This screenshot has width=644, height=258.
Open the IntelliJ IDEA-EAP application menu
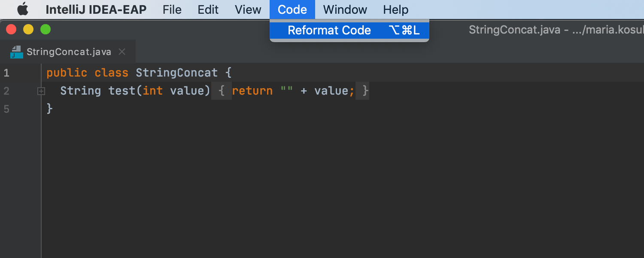tap(96, 9)
